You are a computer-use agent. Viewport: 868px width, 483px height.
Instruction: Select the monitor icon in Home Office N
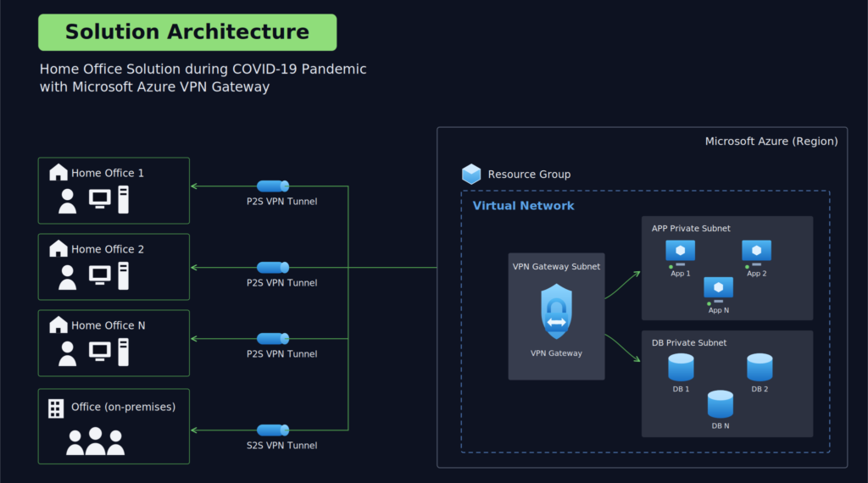click(100, 352)
